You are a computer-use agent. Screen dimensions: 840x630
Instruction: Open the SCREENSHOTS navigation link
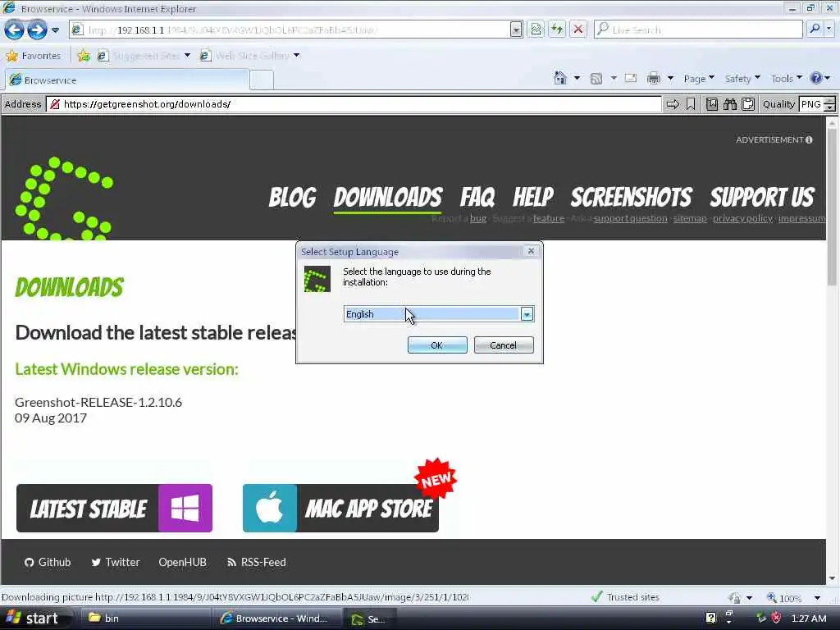(x=631, y=197)
